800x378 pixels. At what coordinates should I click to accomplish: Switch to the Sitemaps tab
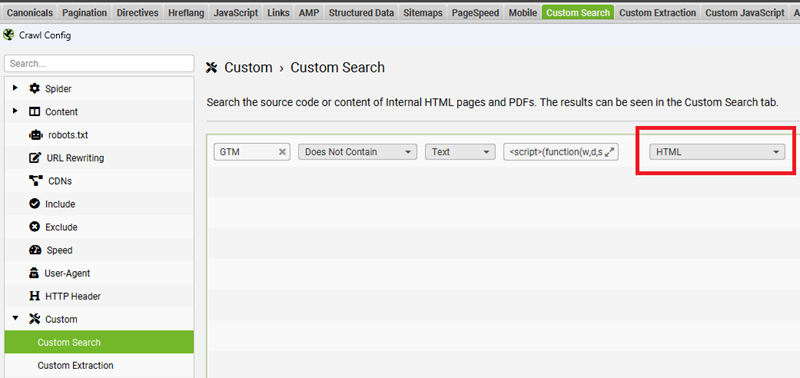[423, 13]
